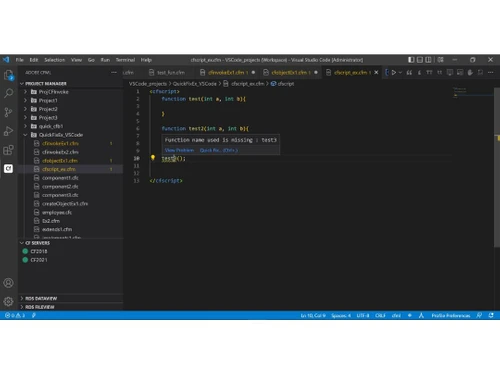Click the CRLF line ending indicator
This screenshot has height=375, width=500.
[380, 315]
